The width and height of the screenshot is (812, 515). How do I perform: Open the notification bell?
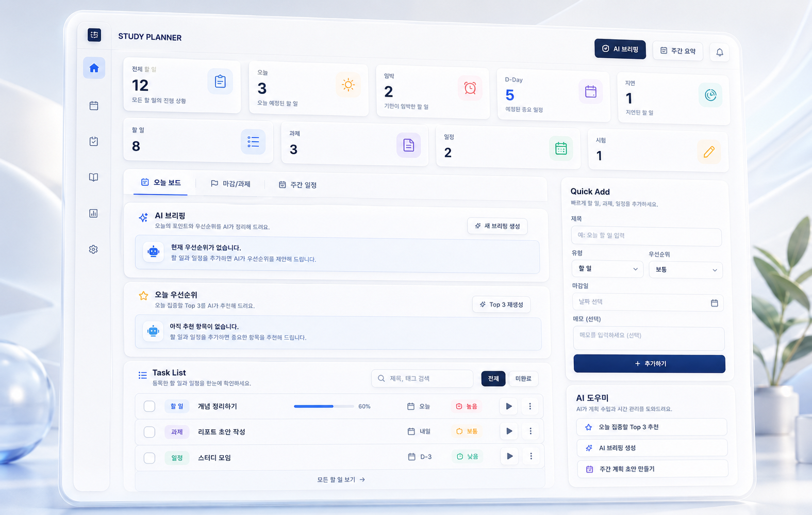[x=720, y=52]
